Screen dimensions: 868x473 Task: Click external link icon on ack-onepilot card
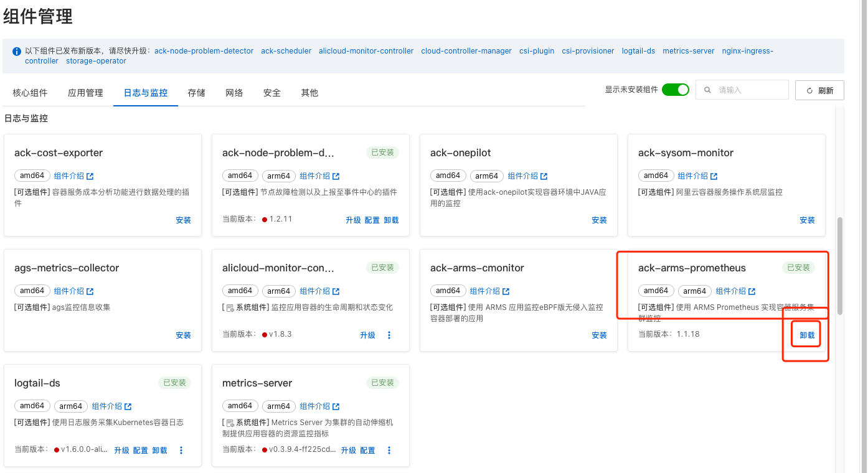tap(544, 176)
